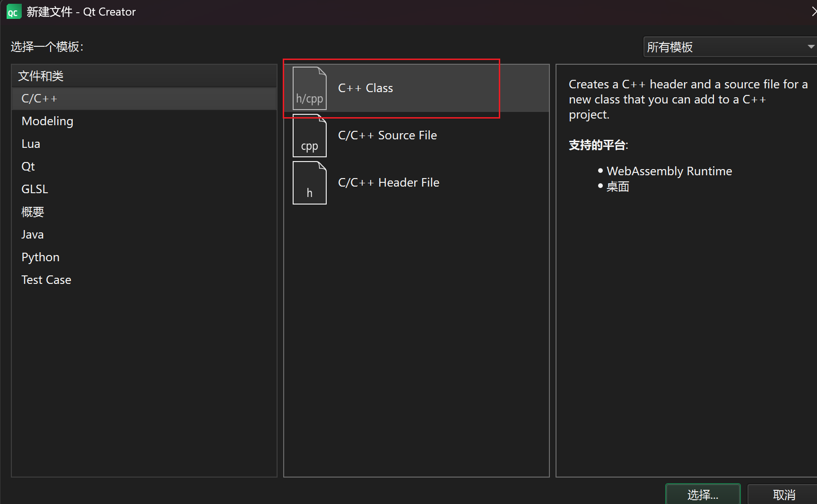Click the 选择一个模板 label
Image resolution: width=817 pixels, height=504 pixels.
pyautogui.click(x=47, y=47)
